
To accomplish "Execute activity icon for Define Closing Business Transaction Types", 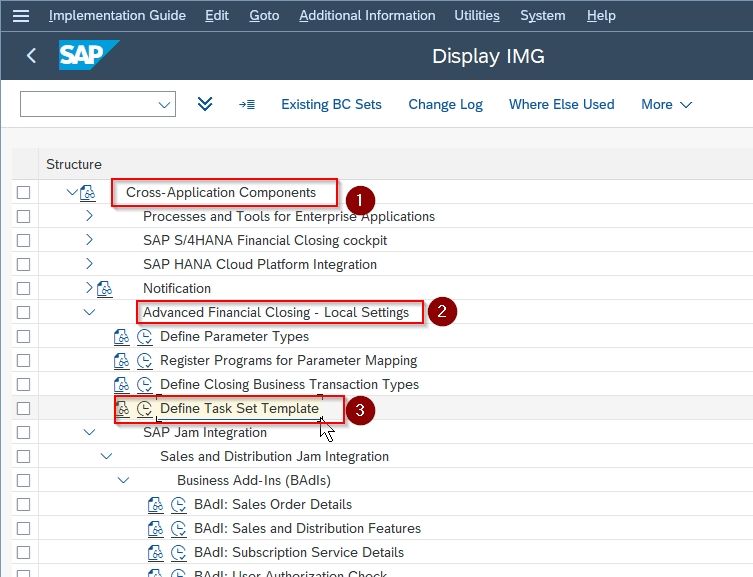I will (x=144, y=385).
